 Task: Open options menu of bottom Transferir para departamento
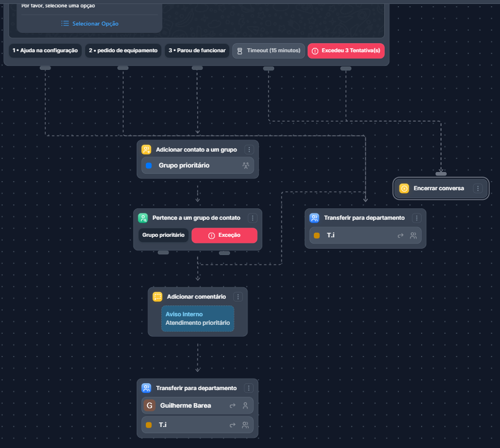click(x=249, y=388)
